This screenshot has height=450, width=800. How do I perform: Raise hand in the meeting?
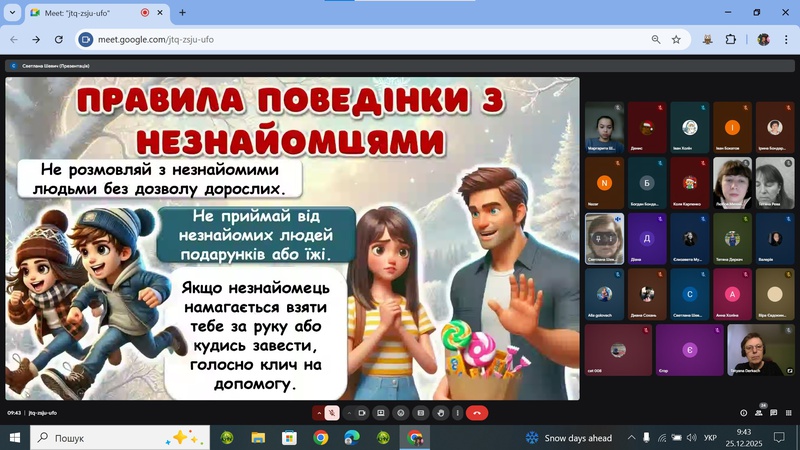tap(439, 412)
